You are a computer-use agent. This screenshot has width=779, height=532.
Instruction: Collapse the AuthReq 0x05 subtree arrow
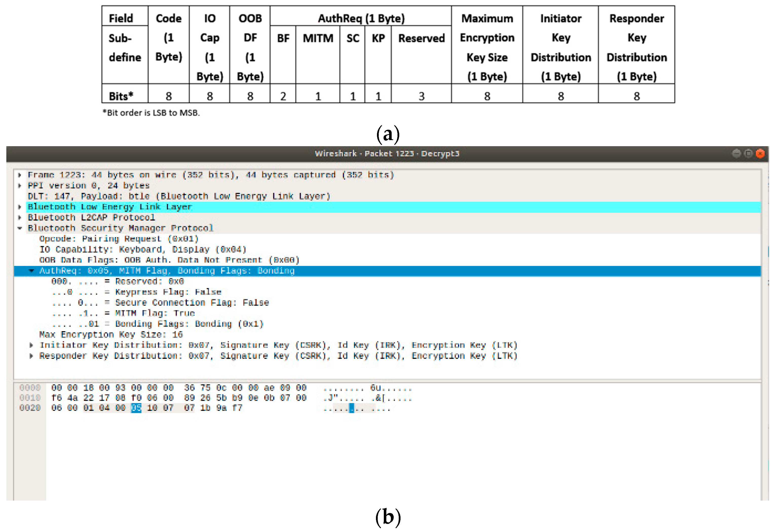click(31, 271)
